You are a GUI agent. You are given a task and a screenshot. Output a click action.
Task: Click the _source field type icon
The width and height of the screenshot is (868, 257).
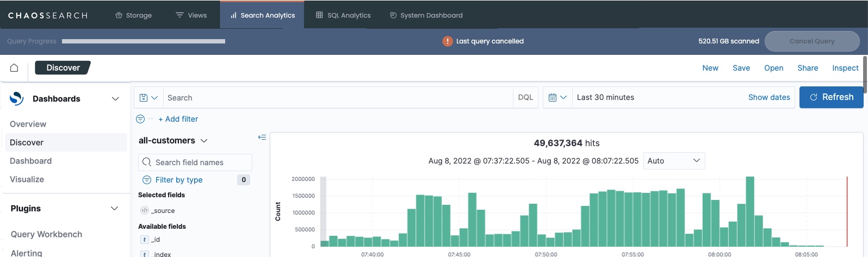pyautogui.click(x=145, y=211)
